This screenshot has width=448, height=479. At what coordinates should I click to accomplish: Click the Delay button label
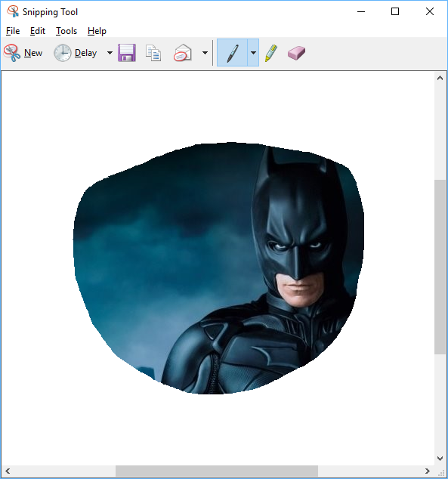(86, 53)
